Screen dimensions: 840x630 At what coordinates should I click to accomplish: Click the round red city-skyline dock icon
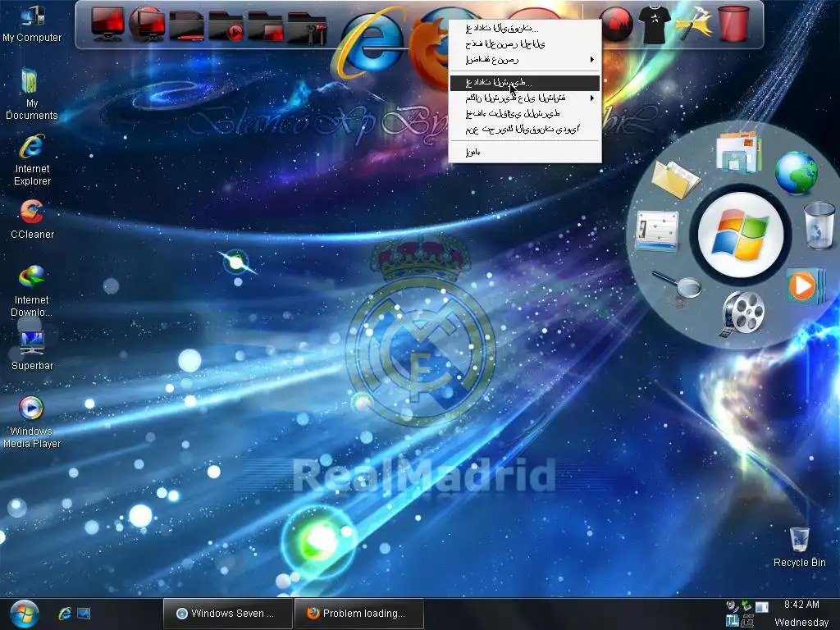pos(616,24)
